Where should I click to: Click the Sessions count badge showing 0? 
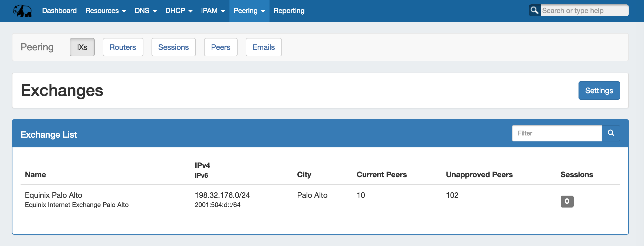click(x=567, y=201)
